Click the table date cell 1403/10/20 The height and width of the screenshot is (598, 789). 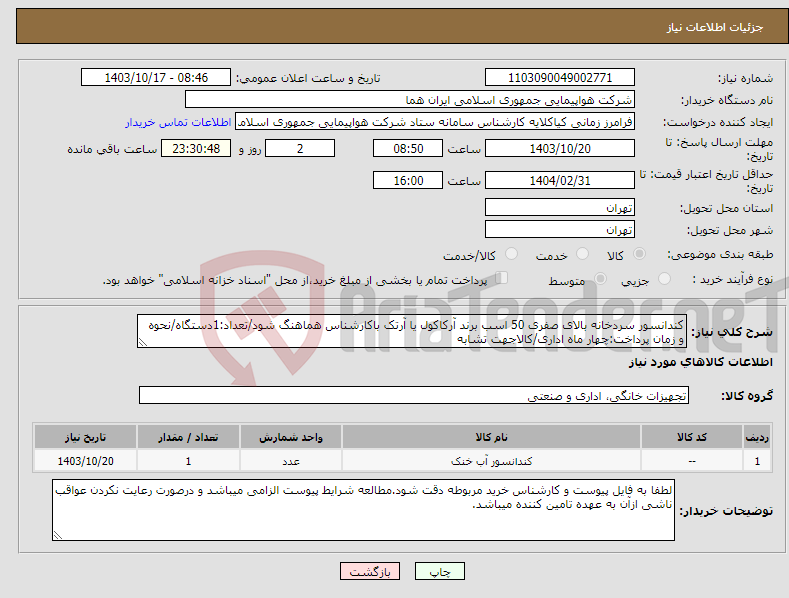coord(86,461)
